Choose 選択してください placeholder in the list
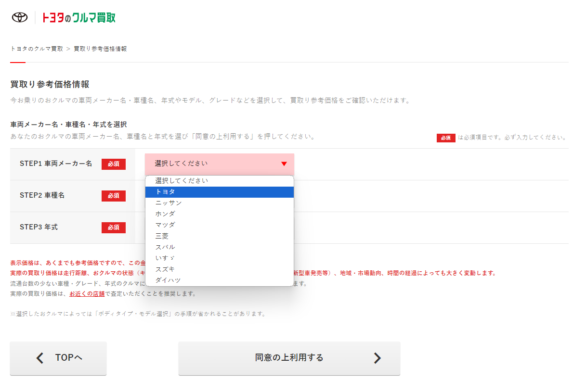This screenshot has height=392, width=586. [x=220, y=181]
